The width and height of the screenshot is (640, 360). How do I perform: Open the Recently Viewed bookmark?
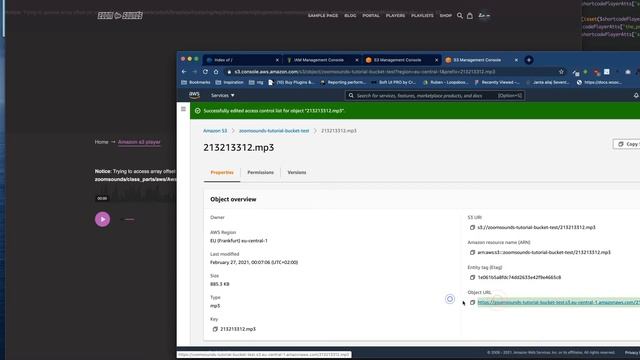[x=497, y=82]
